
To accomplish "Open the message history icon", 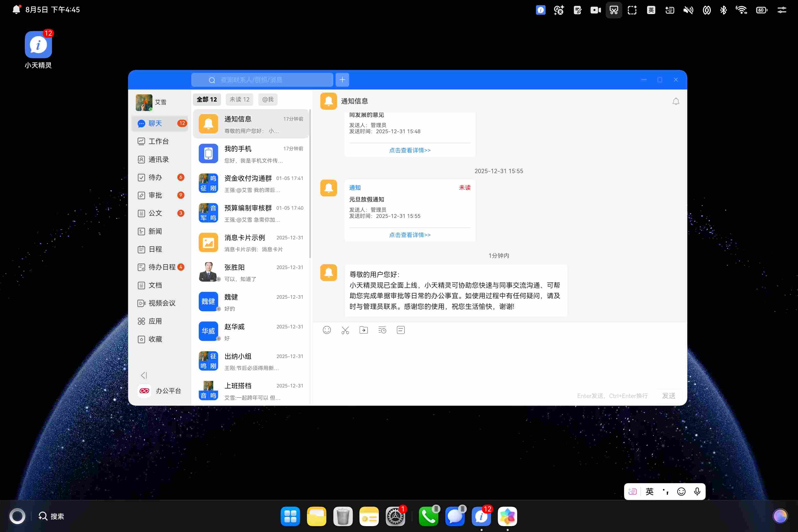I will 382,330.
